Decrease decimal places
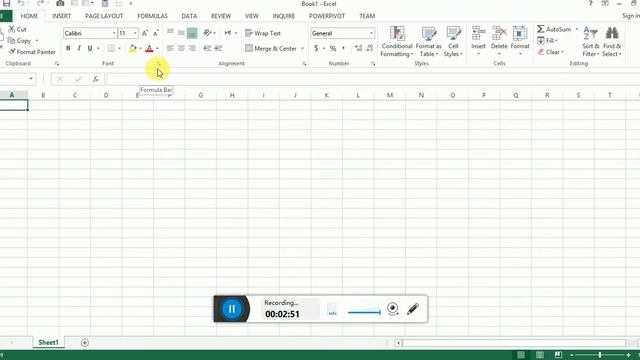 click(x=370, y=48)
